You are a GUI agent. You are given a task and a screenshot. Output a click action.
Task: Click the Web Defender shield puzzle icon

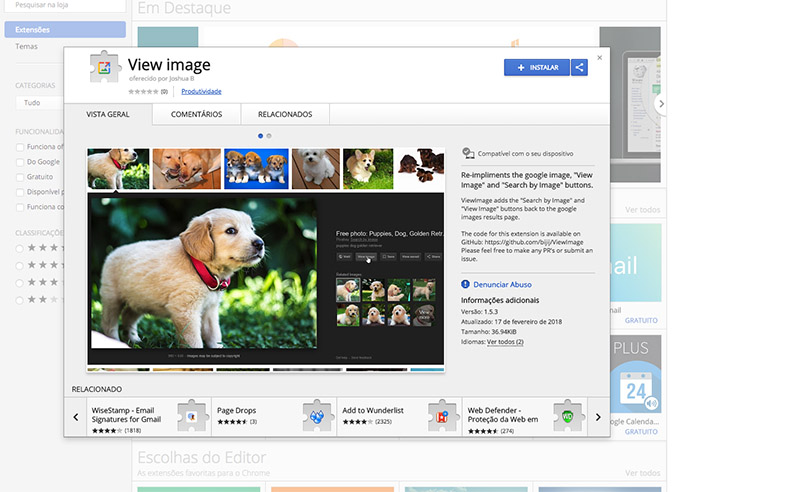coord(568,416)
